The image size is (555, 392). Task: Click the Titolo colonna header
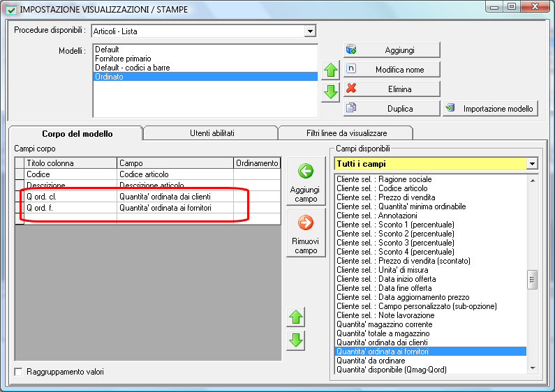click(x=71, y=163)
